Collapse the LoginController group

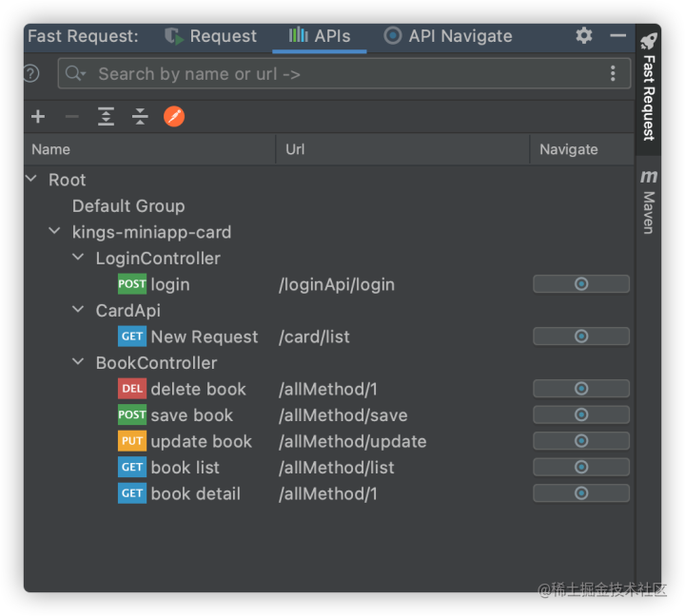tap(78, 257)
